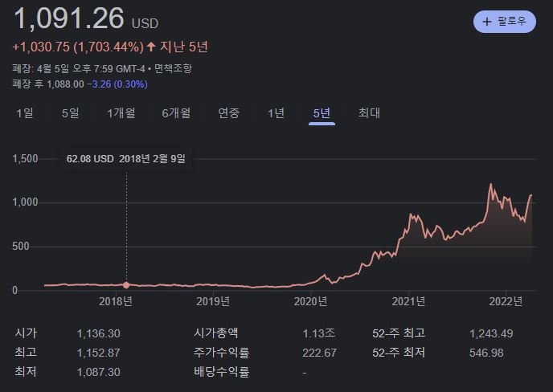553x392 pixels.
Task: Click the 52-주 최고 value 1,243.49
Action: (x=491, y=333)
